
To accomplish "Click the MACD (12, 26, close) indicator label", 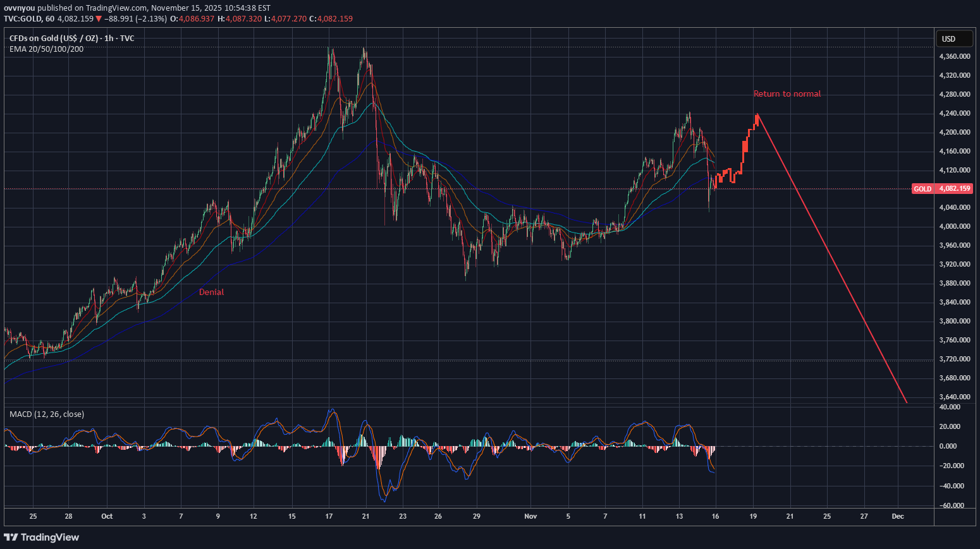I will pos(47,414).
